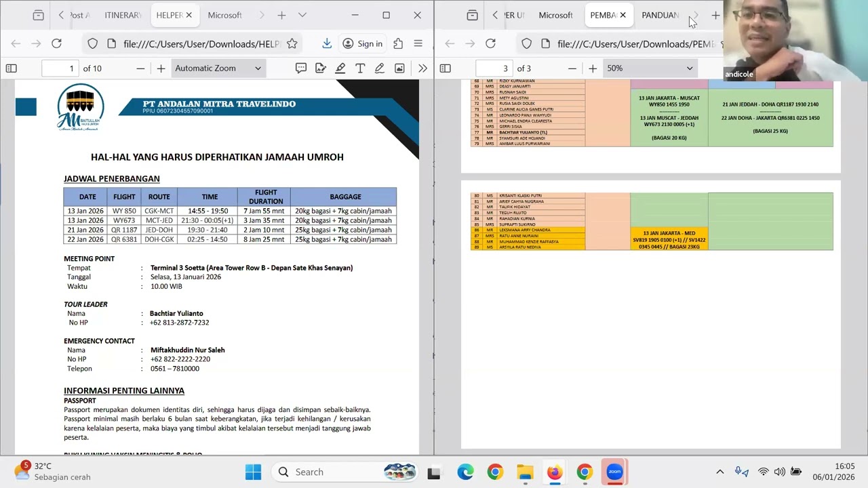Screen dimensions: 868x488
Task: Open the 50% zoom dropdown in right PDF
Action: click(x=650, y=68)
